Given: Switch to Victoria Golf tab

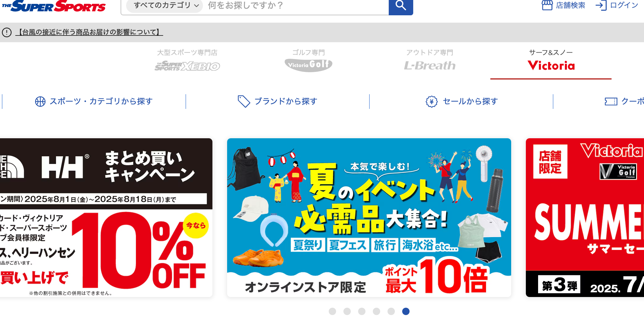Looking at the screenshot, I should [x=309, y=61].
